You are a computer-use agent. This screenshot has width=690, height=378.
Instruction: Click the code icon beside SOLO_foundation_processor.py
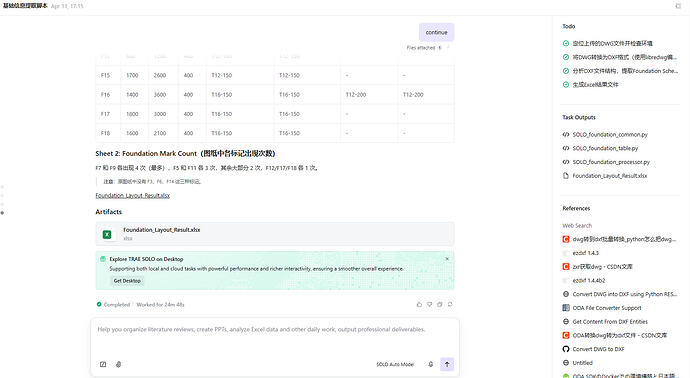pos(566,162)
